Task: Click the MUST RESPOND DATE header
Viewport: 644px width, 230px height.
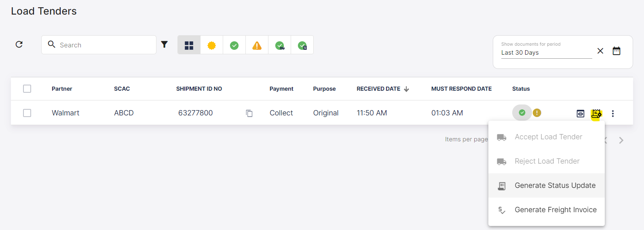Action: 461,89
